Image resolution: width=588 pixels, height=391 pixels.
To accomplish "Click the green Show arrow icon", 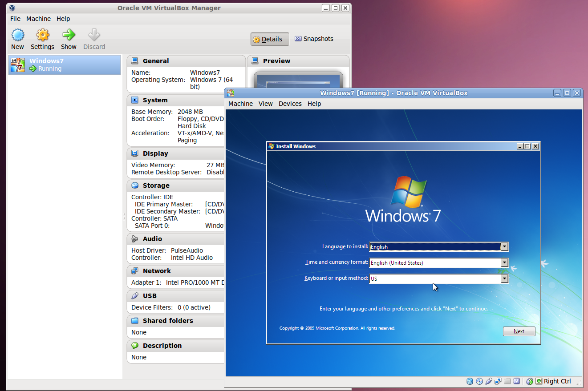I will [69, 35].
